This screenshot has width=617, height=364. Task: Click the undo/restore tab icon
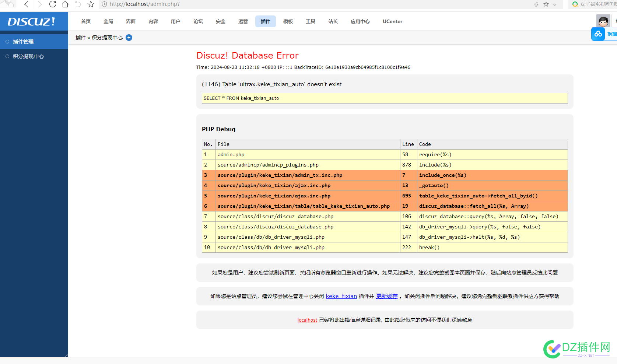pos(78,4)
